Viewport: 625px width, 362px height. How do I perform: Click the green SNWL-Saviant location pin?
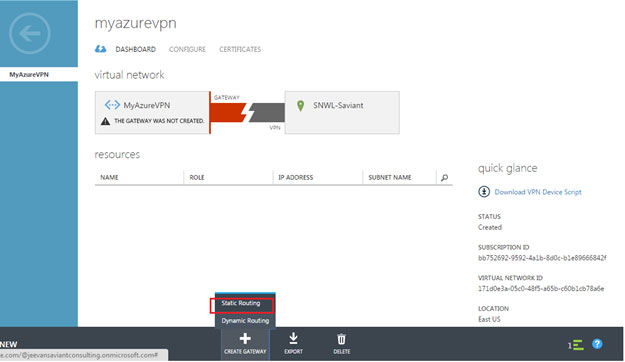[x=301, y=106]
